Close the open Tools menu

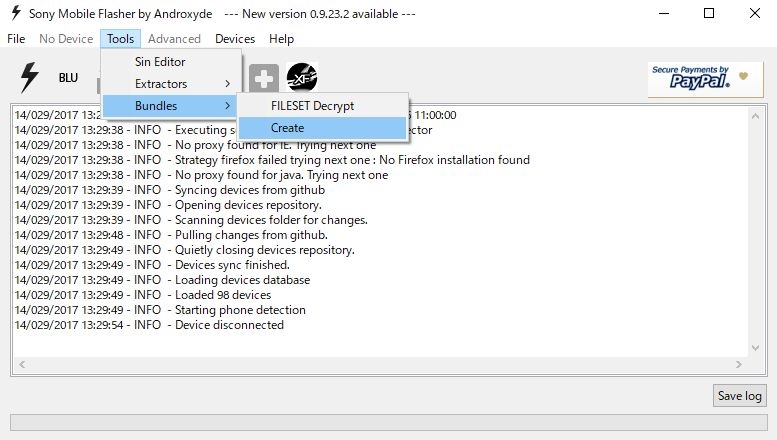[120, 39]
